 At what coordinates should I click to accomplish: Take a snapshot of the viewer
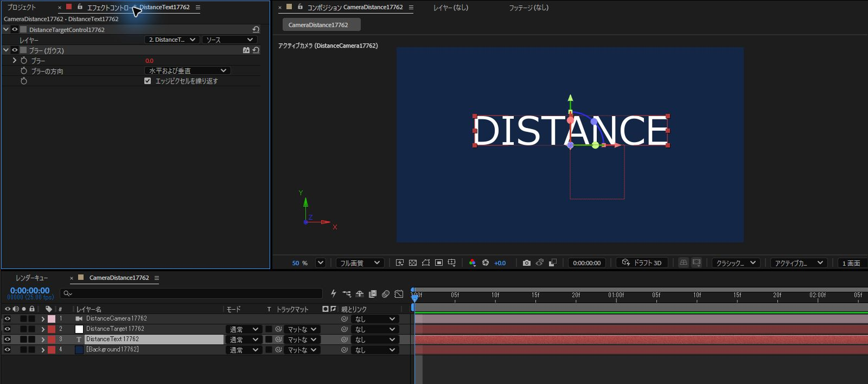click(526, 263)
